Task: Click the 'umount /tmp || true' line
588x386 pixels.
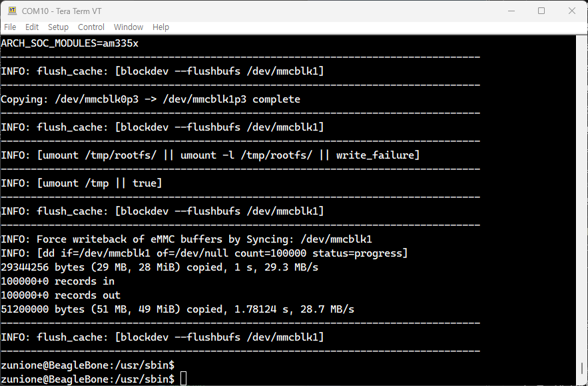Action: (x=81, y=183)
